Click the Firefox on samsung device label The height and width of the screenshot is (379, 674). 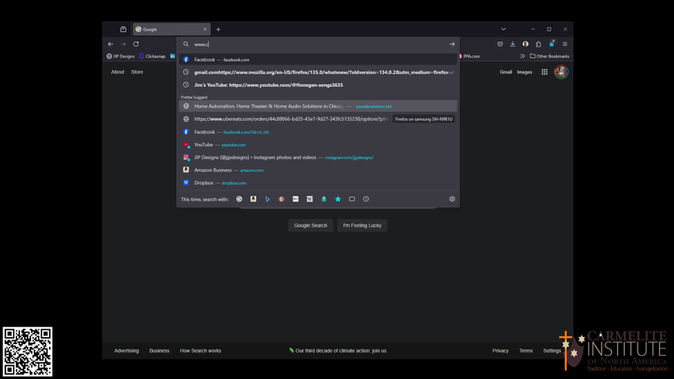click(x=424, y=119)
